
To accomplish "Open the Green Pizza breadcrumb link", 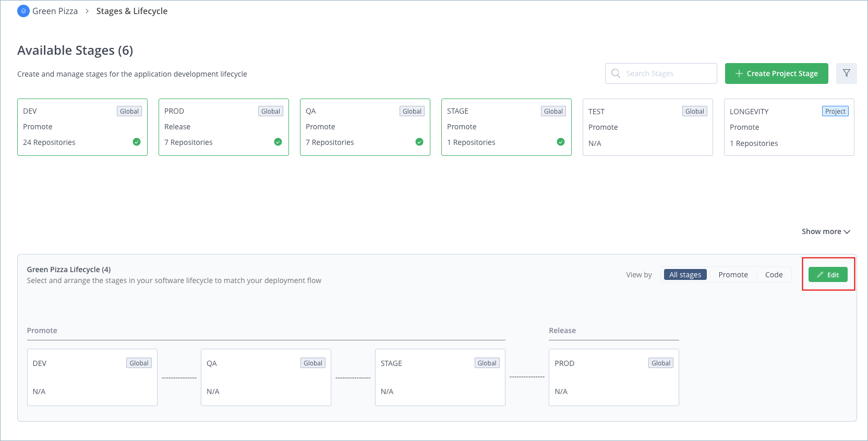I will click(55, 11).
